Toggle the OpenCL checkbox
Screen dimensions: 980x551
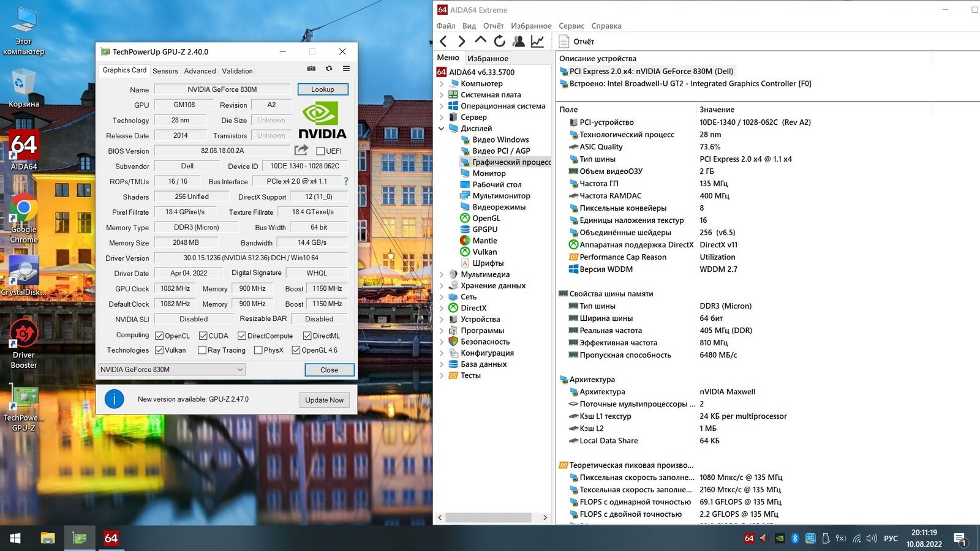coord(159,335)
